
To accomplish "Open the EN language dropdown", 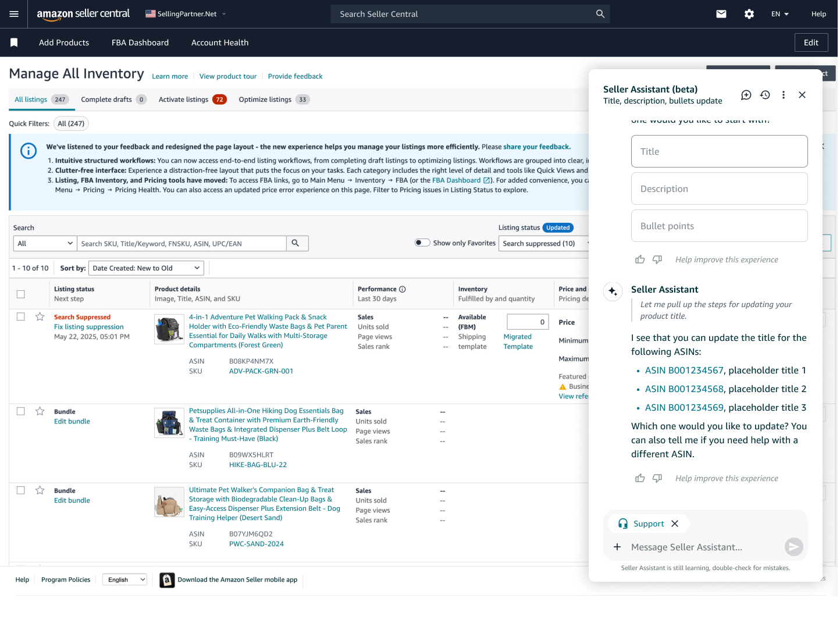I will coord(780,14).
